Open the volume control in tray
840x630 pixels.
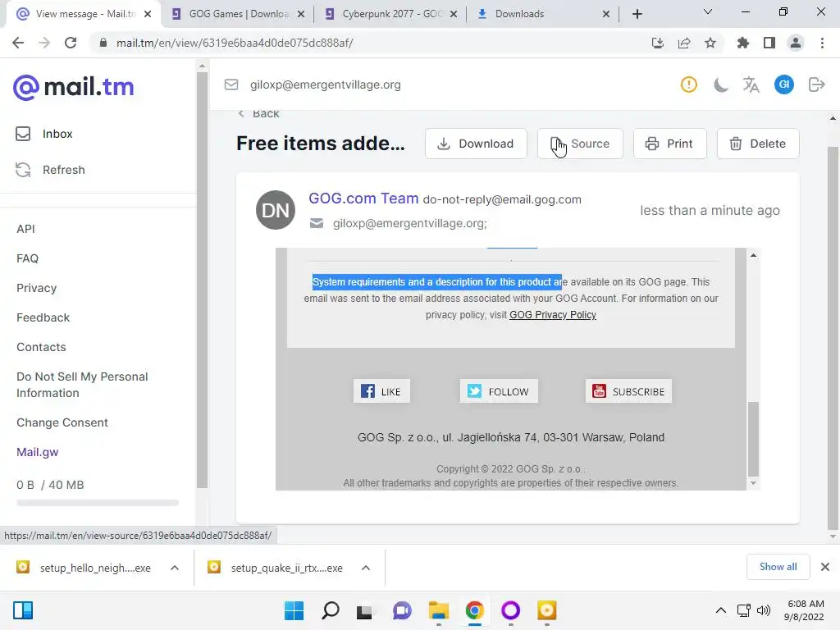click(x=764, y=610)
